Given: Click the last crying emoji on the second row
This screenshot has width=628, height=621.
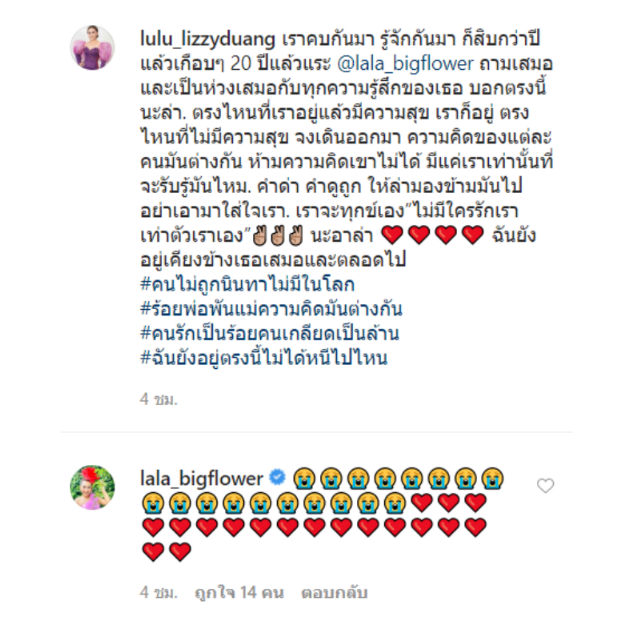Looking at the screenshot, I should click(x=395, y=503).
